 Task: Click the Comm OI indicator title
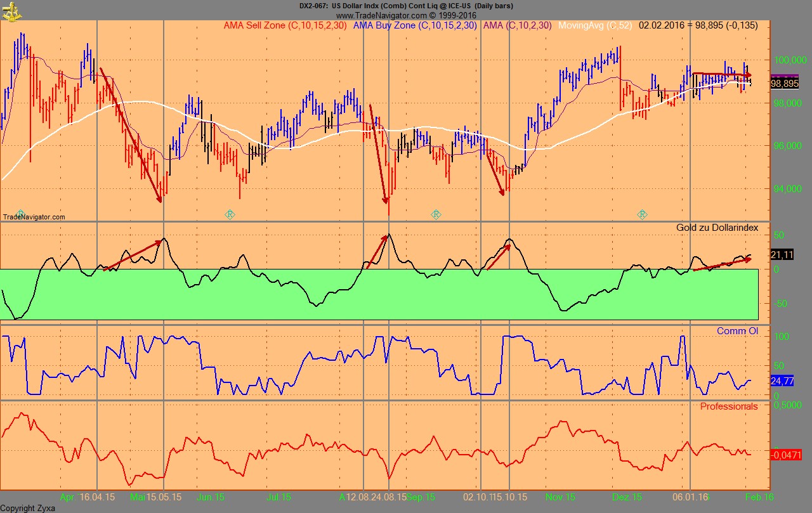(737, 331)
